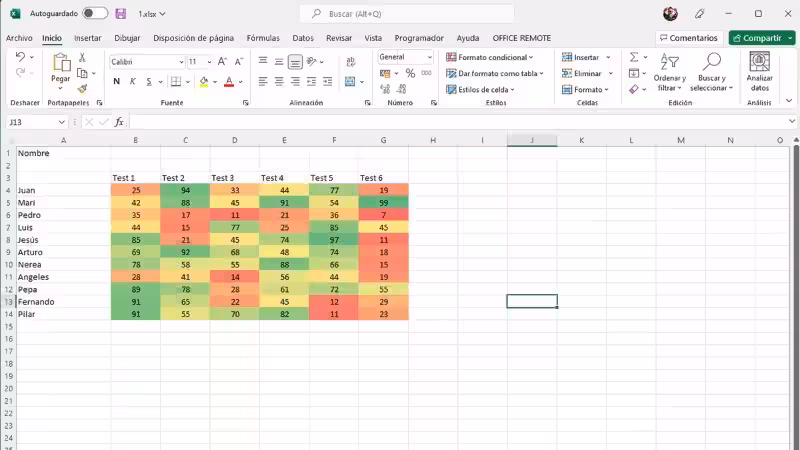Toggle right text alignment
The image size is (800, 450).
(295, 82)
